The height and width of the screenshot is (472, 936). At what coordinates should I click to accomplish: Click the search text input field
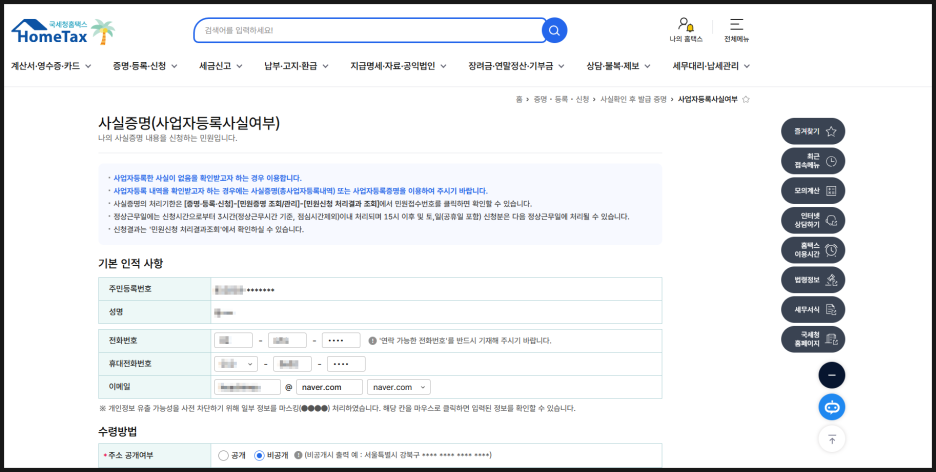click(x=368, y=31)
